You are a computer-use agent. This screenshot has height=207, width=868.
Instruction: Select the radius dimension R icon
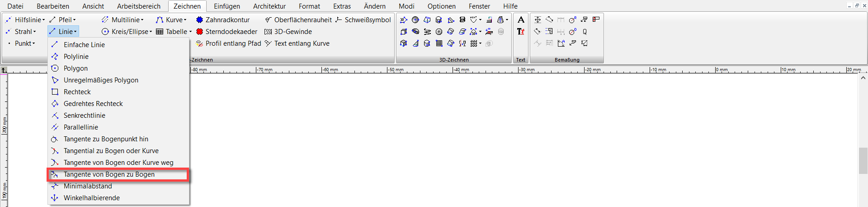point(573,19)
